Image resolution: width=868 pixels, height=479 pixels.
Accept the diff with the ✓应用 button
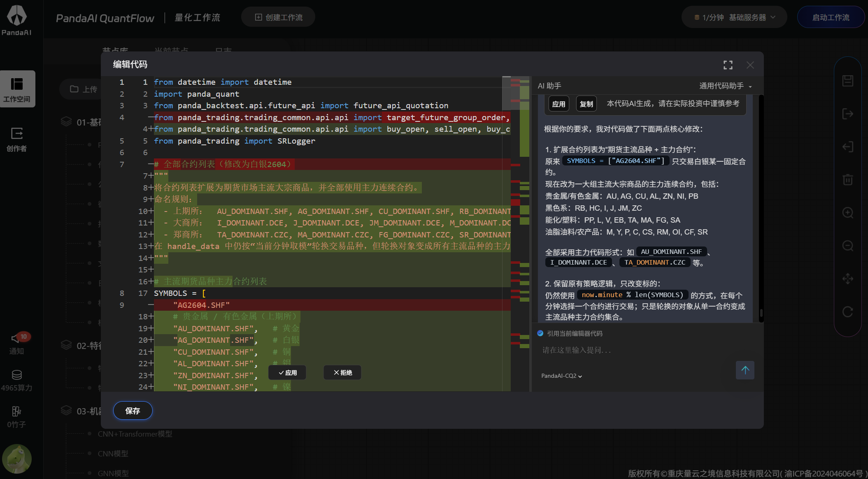point(287,372)
